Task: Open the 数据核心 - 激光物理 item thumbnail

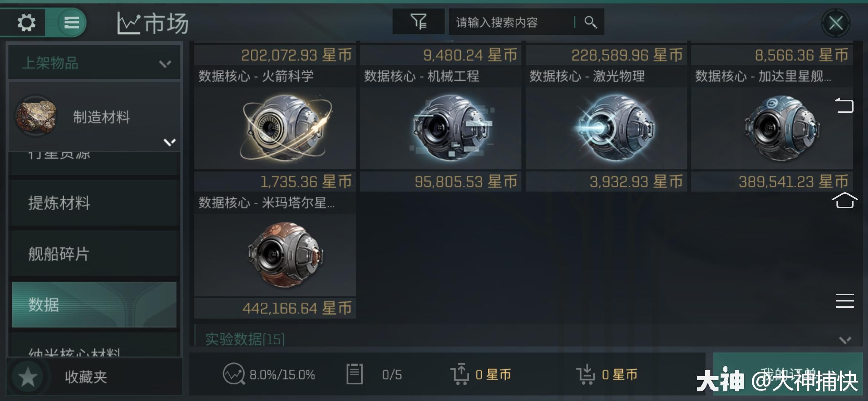Action: [606, 128]
